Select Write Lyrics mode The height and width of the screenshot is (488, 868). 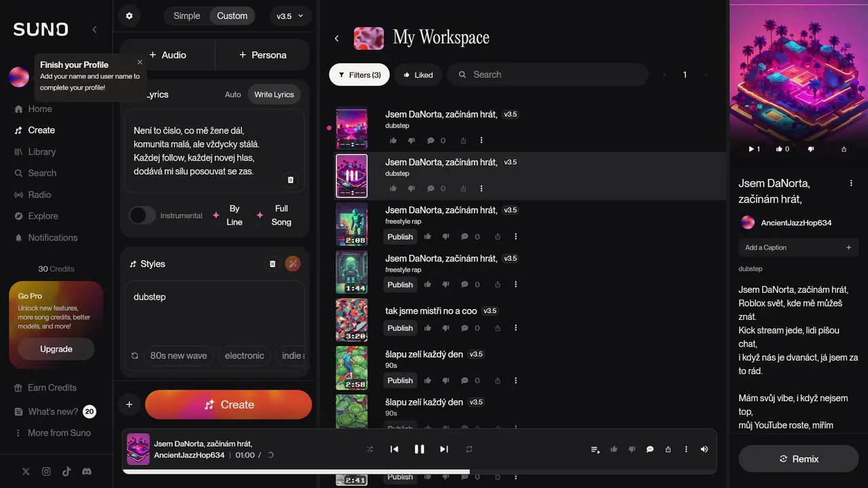coord(274,94)
